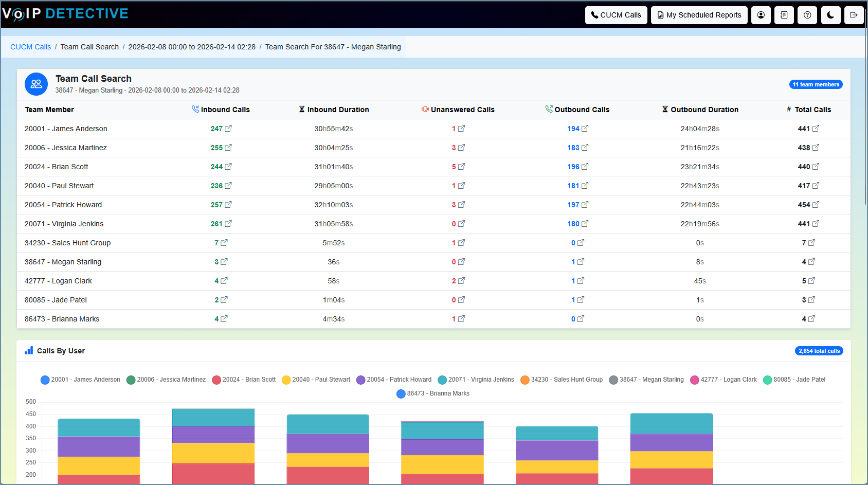Toggle Paul Stewart yellow legend swatch

[286, 380]
